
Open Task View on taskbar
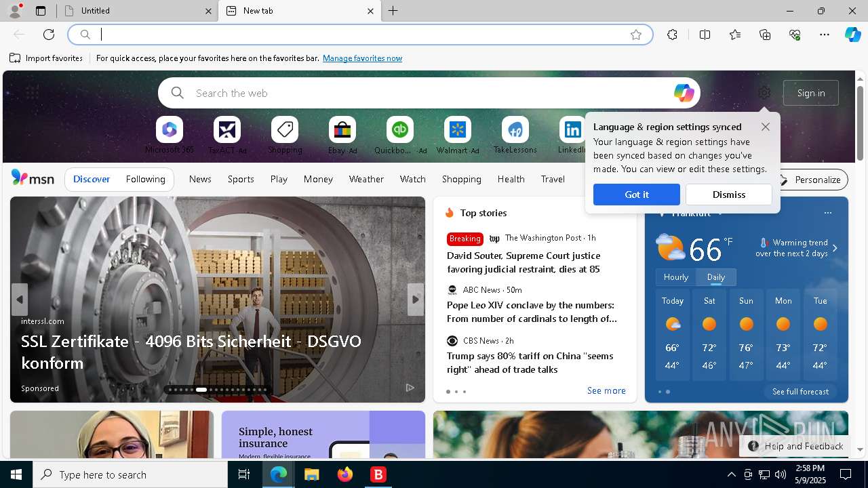point(244,474)
